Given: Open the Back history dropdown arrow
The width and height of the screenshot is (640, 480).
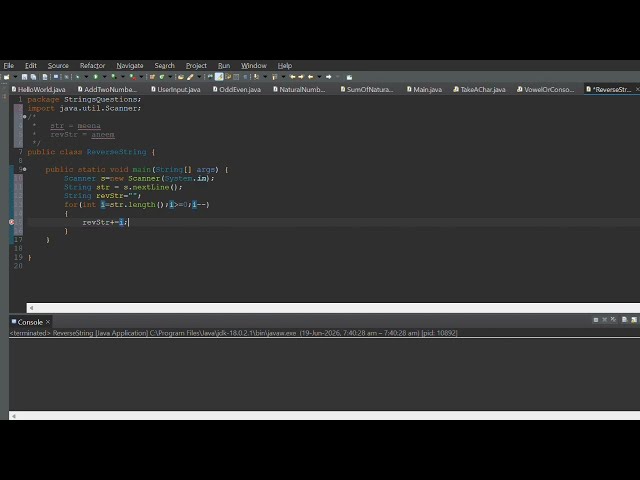Looking at the screenshot, I should (319, 77).
